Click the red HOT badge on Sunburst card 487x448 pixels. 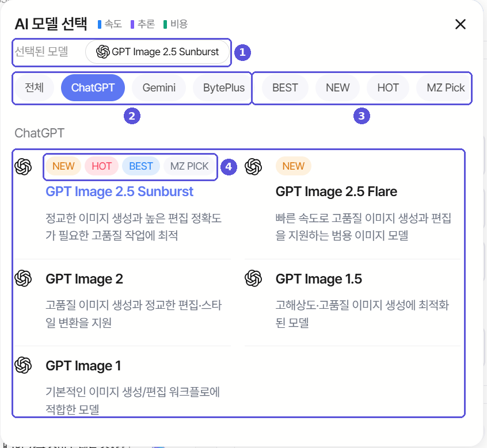101,166
